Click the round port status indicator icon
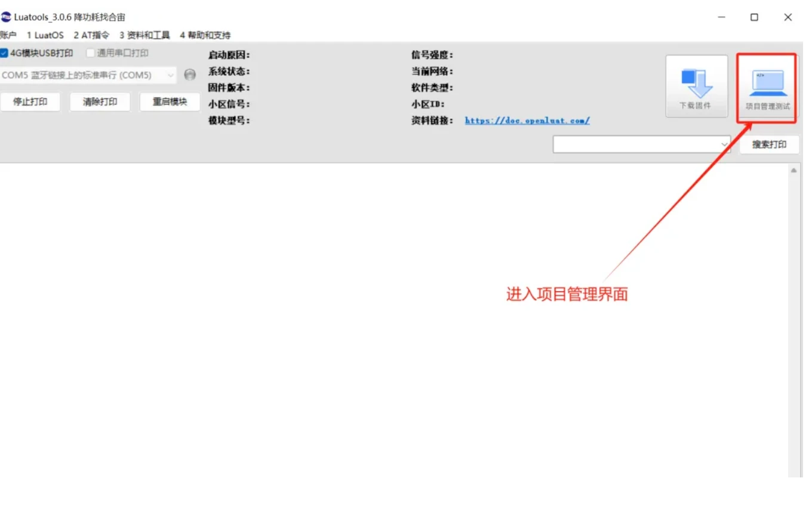Screen dimensions: 812x518 pyautogui.click(x=189, y=75)
